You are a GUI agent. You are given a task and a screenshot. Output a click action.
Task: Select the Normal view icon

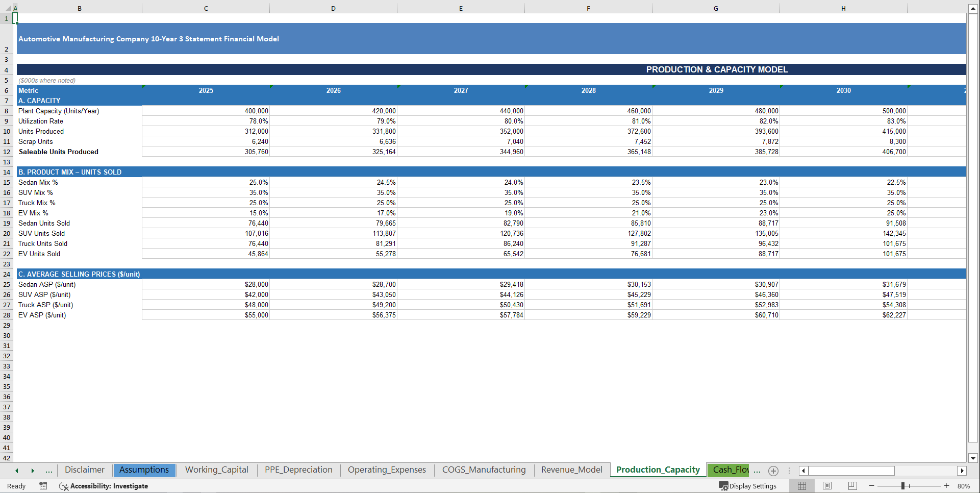point(801,486)
